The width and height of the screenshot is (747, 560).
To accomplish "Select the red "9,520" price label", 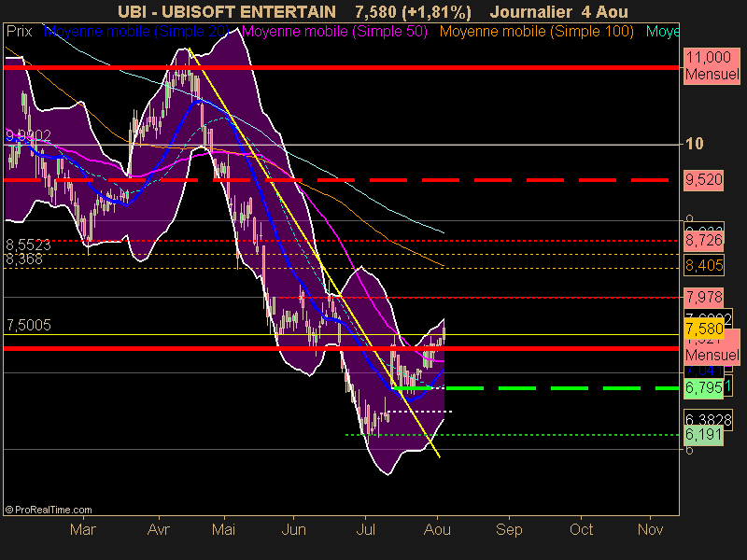I will point(704,180).
